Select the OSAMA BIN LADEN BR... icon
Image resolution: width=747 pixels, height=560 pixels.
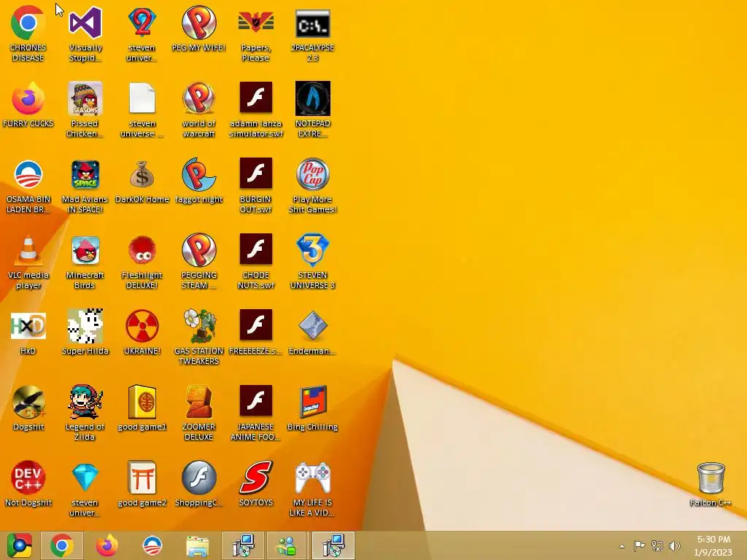click(x=28, y=186)
